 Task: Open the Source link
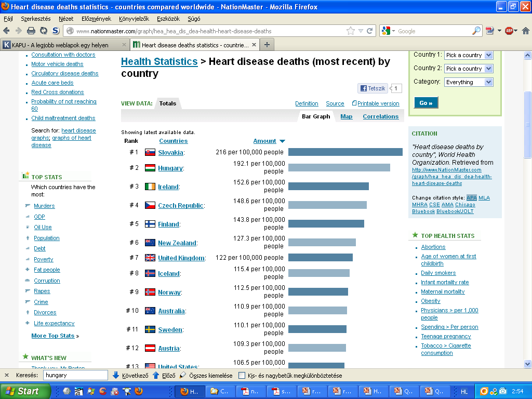[335, 103]
